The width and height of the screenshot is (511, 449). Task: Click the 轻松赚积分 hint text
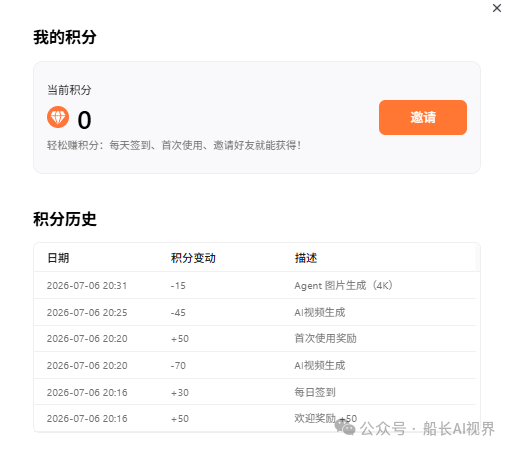[174, 145]
